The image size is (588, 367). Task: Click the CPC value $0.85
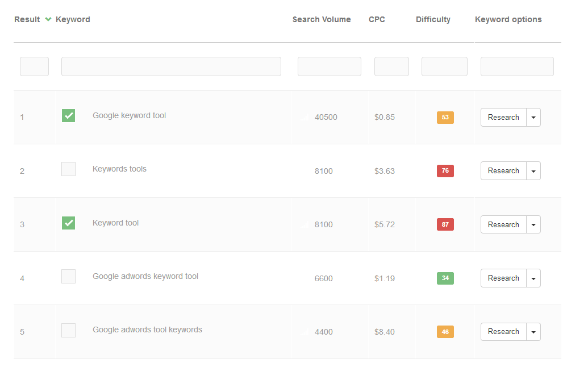[x=385, y=118]
